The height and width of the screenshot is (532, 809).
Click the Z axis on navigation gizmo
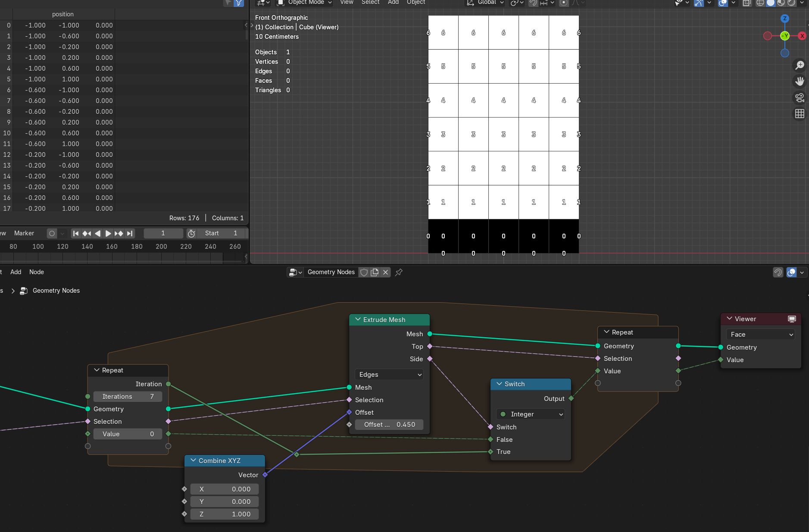(x=785, y=19)
